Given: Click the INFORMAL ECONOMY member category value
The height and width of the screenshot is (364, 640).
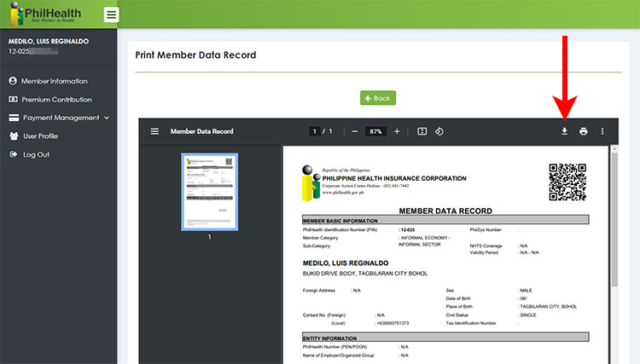Looking at the screenshot, I should click(424, 241).
